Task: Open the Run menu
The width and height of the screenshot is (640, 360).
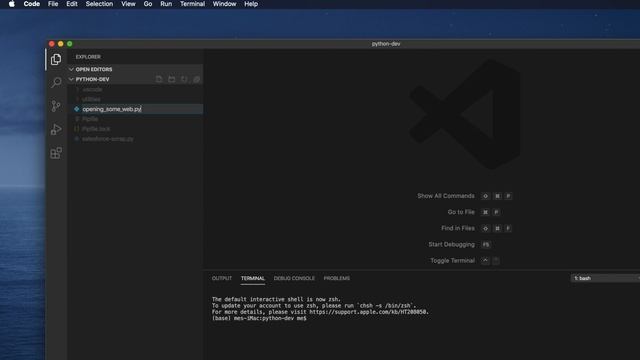Action: [x=166, y=4]
